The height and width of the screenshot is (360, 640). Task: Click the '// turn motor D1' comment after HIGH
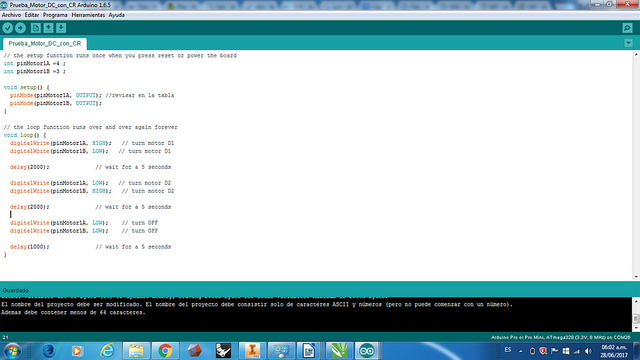(148, 143)
